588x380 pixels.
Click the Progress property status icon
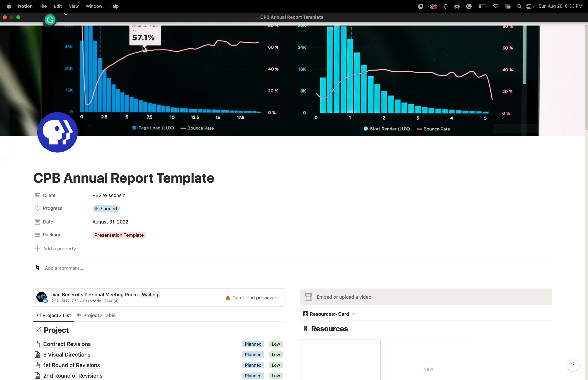(37, 208)
